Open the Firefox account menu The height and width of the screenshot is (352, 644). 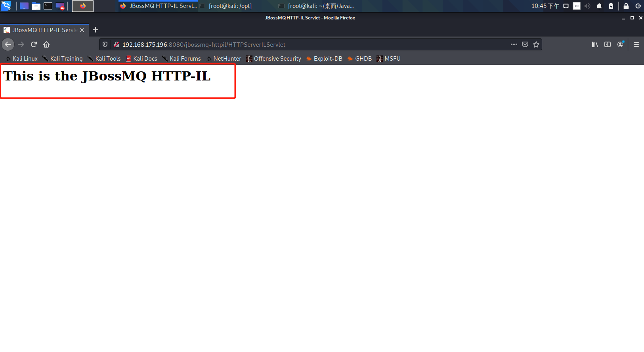tap(620, 44)
